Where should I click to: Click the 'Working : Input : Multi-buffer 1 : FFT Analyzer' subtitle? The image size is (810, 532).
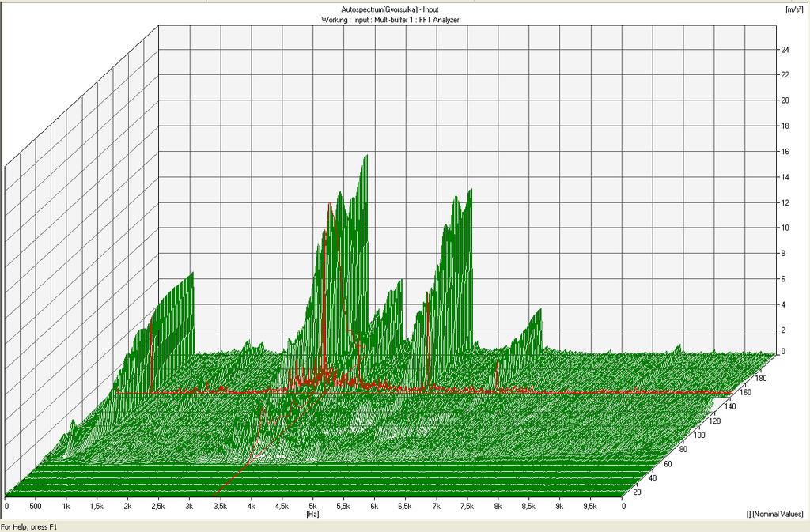pos(390,20)
